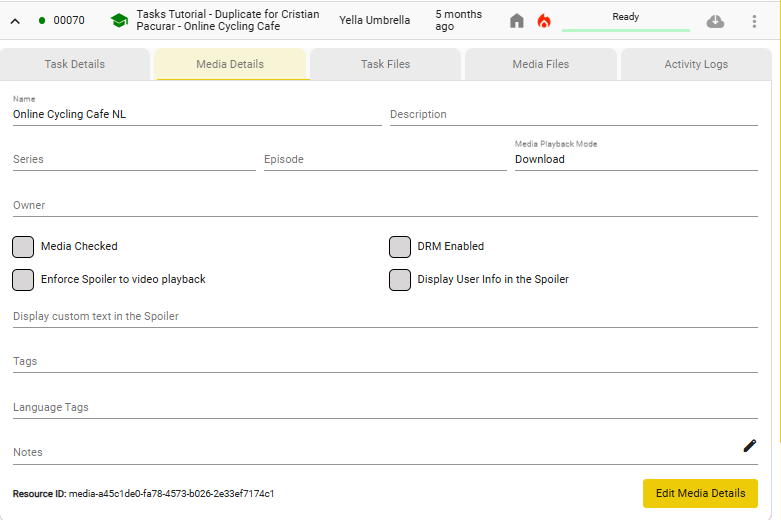Viewport: 781px width, 520px height.
Task: Click the green graduation cap tutorial icon
Action: click(x=119, y=20)
